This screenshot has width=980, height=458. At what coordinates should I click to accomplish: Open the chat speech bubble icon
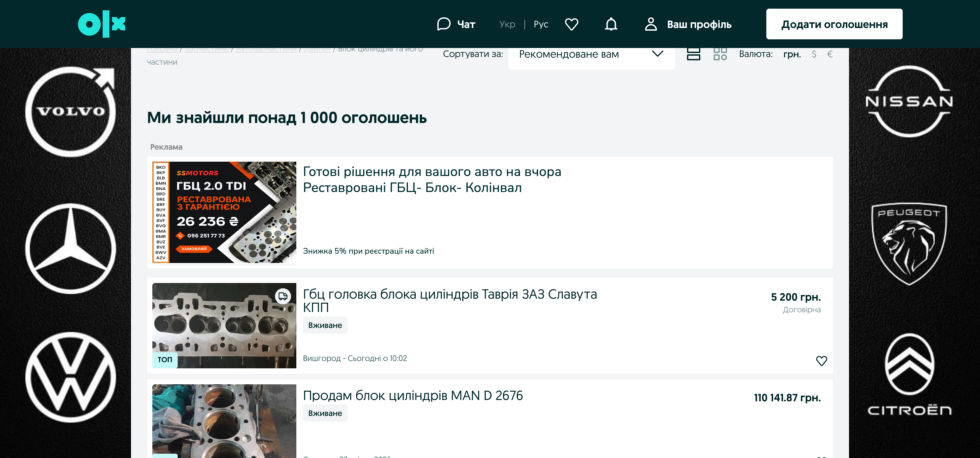(444, 24)
